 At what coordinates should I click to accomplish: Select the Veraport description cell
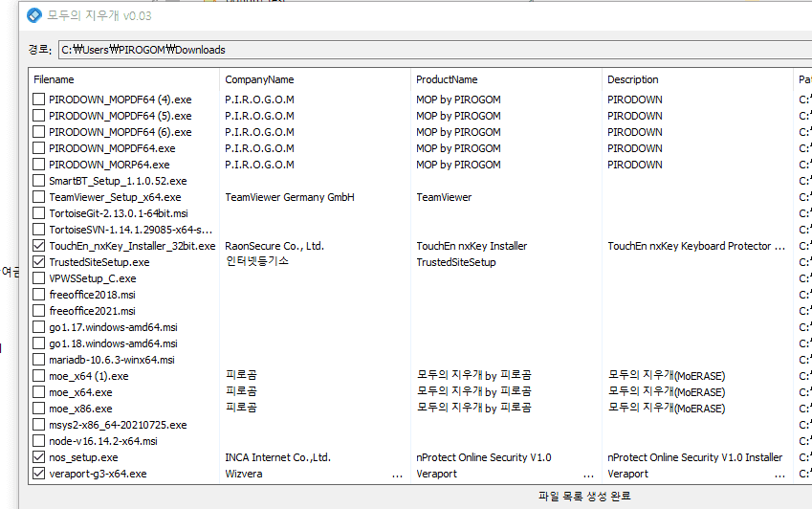627,474
